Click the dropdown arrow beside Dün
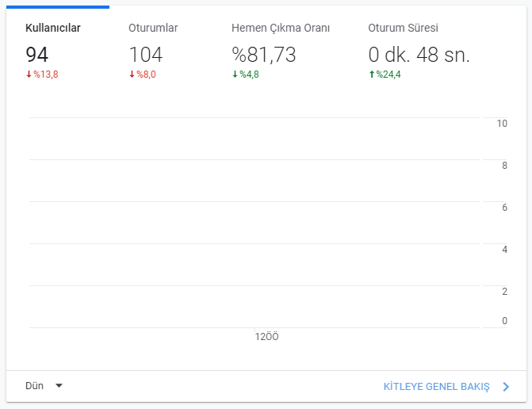Screen dimensions: 532x409 click(59, 386)
